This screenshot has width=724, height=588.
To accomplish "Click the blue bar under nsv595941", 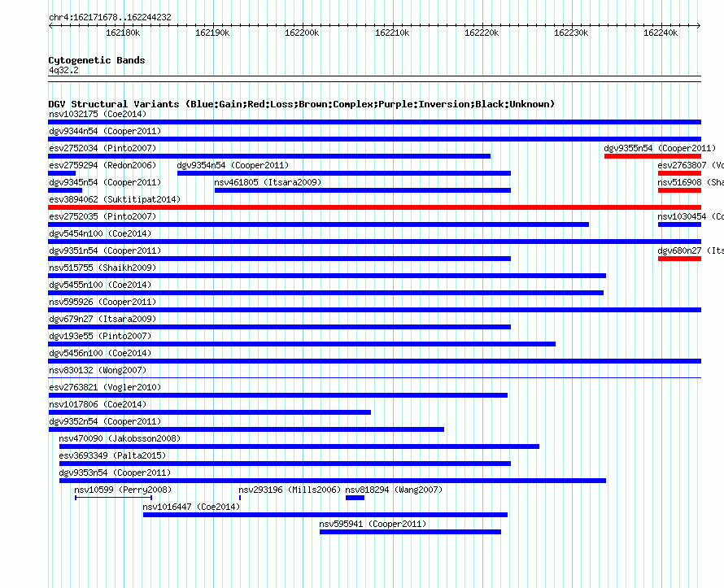I will 411,532.
